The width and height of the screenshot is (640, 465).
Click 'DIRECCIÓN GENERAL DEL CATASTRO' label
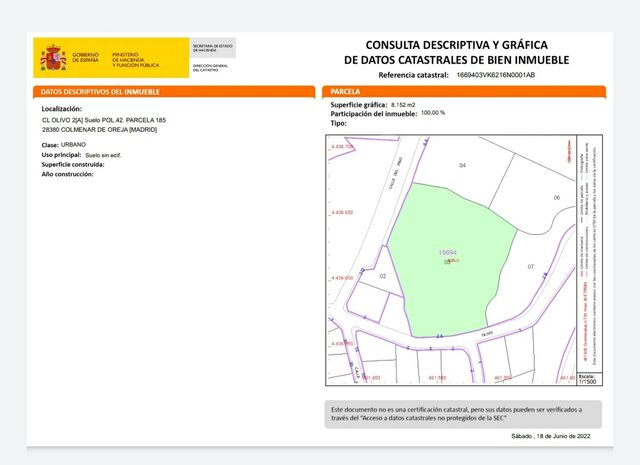coord(211,68)
